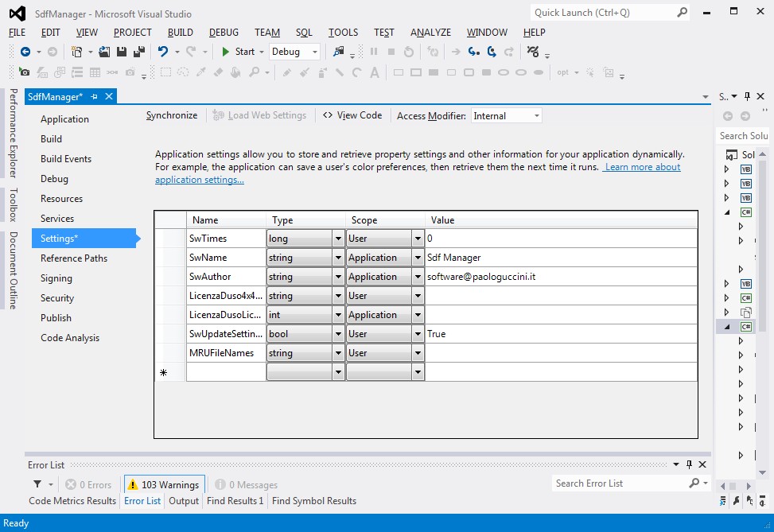Click the Step Over debug icon
The height and width of the screenshot is (532, 774).
(x=492, y=52)
